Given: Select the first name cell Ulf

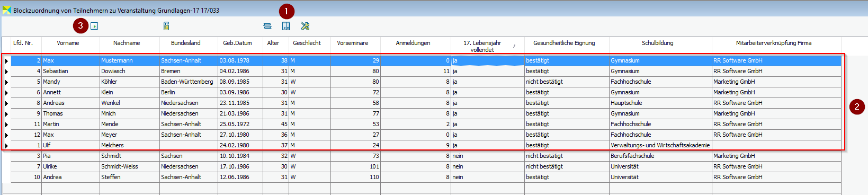Looking at the screenshot, I should (x=70, y=145).
